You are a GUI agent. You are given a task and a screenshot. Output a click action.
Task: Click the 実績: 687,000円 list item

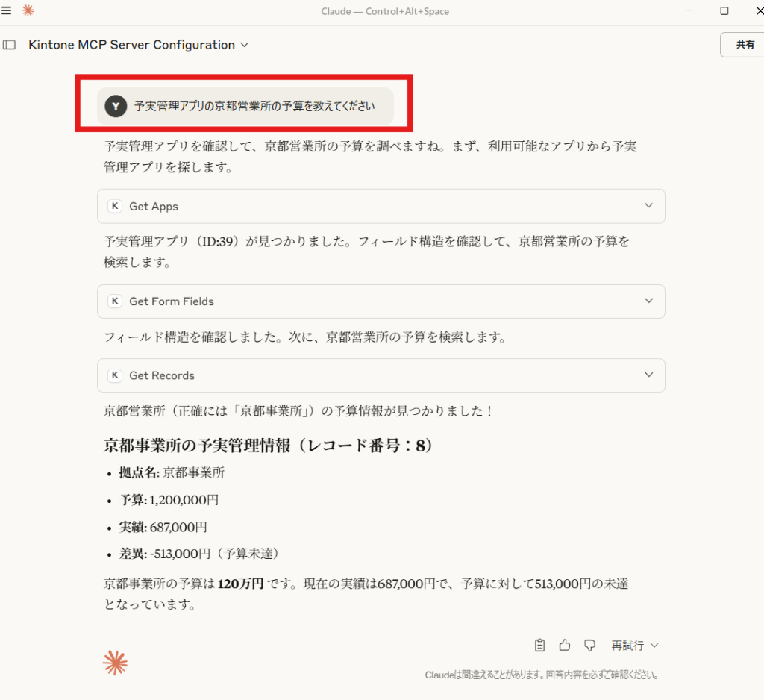tap(163, 527)
